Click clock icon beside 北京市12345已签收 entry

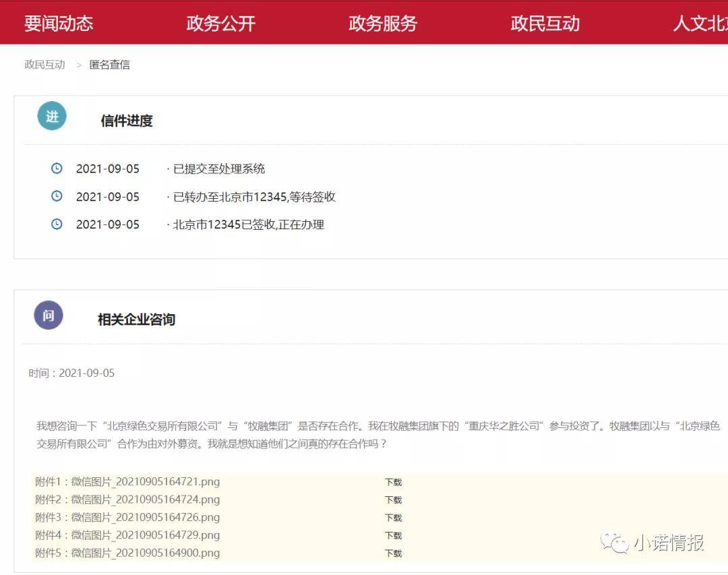click(57, 224)
